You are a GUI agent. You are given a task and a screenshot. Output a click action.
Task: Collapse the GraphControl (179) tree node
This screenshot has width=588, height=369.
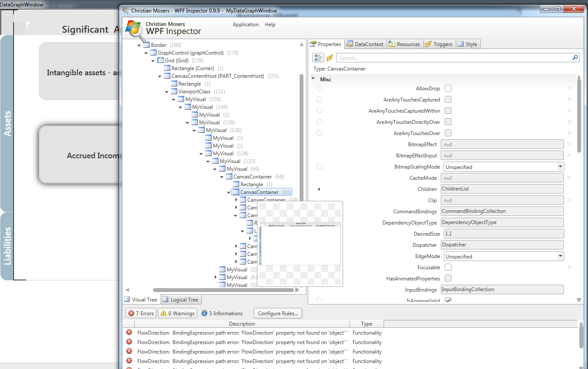pos(146,53)
